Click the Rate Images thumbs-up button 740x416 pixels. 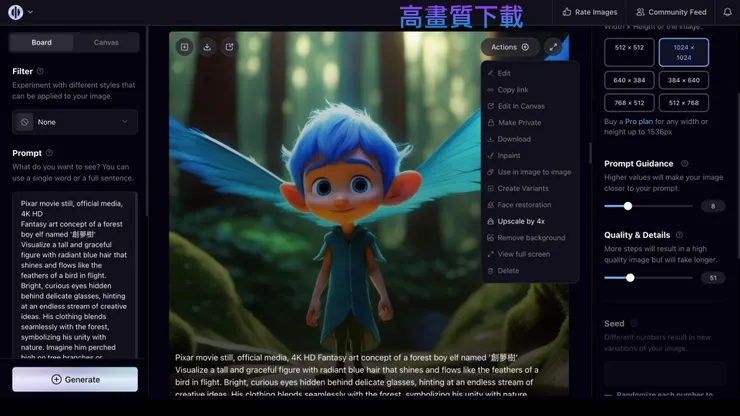[x=589, y=12]
